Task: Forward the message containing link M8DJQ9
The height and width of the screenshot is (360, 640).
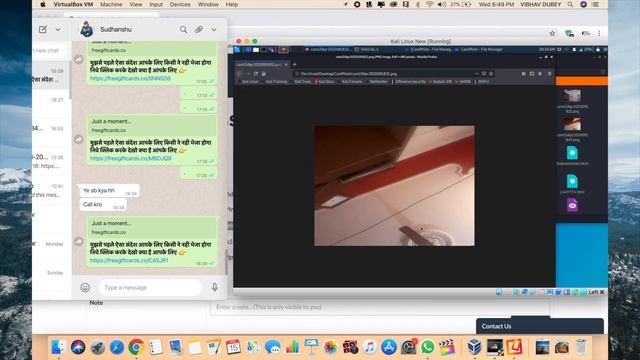Action: (x=79, y=140)
